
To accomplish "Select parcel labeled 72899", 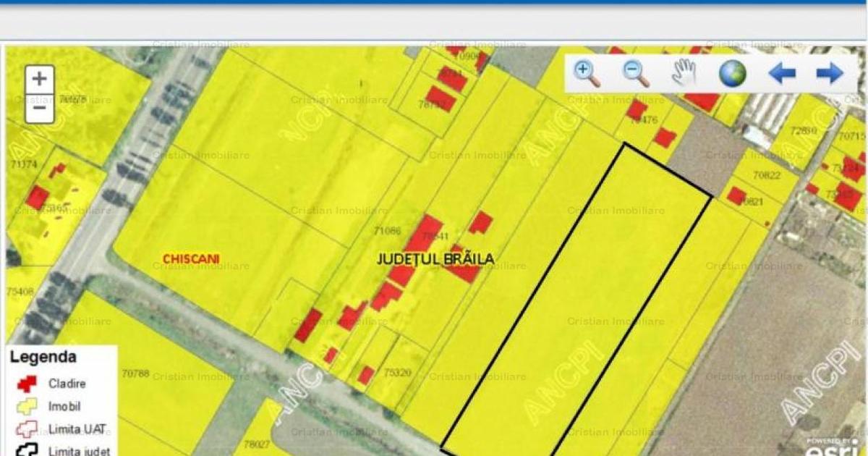I will click(x=803, y=131).
